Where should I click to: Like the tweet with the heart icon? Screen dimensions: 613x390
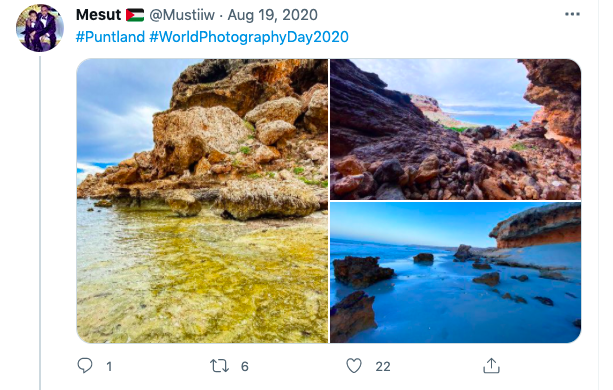click(x=354, y=366)
